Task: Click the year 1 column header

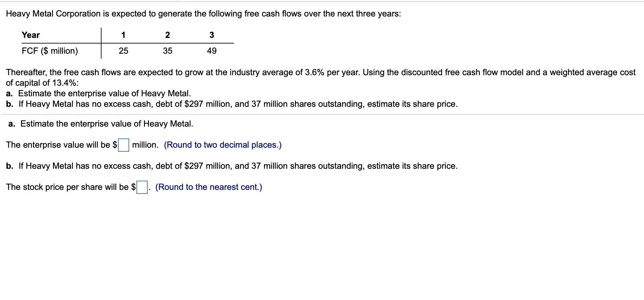Action: 123,35
